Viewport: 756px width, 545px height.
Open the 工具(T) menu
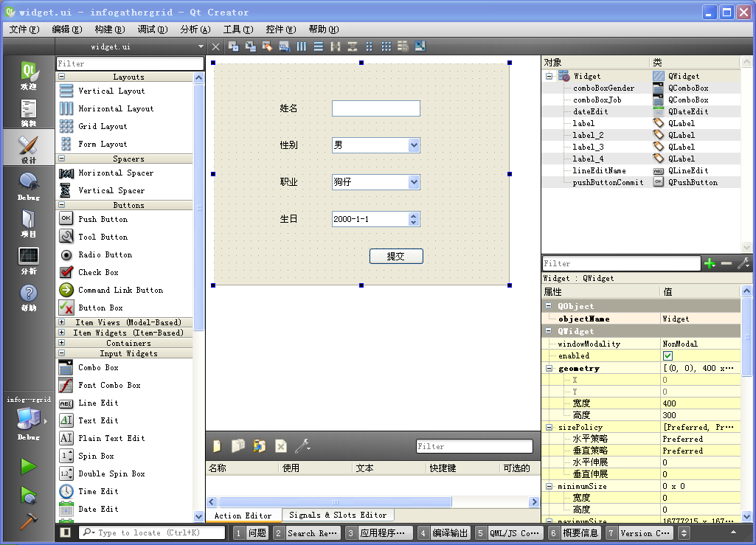point(238,29)
